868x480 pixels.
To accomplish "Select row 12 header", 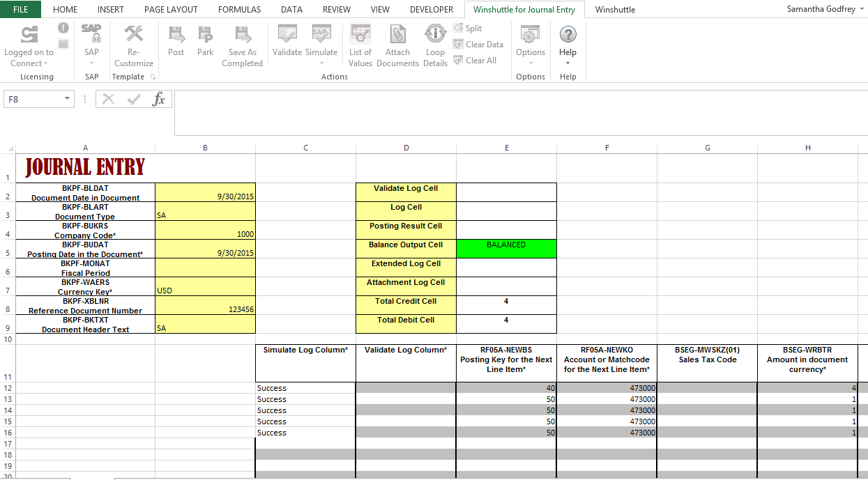I will (8, 388).
